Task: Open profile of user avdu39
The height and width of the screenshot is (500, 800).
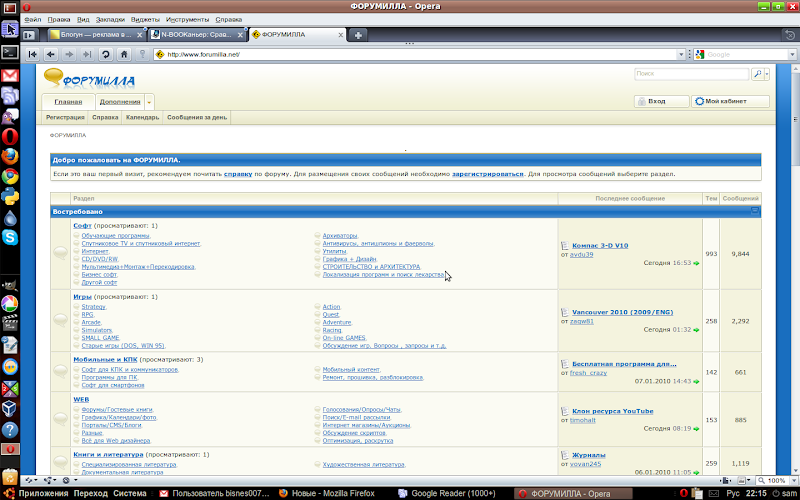Action: 582,255
